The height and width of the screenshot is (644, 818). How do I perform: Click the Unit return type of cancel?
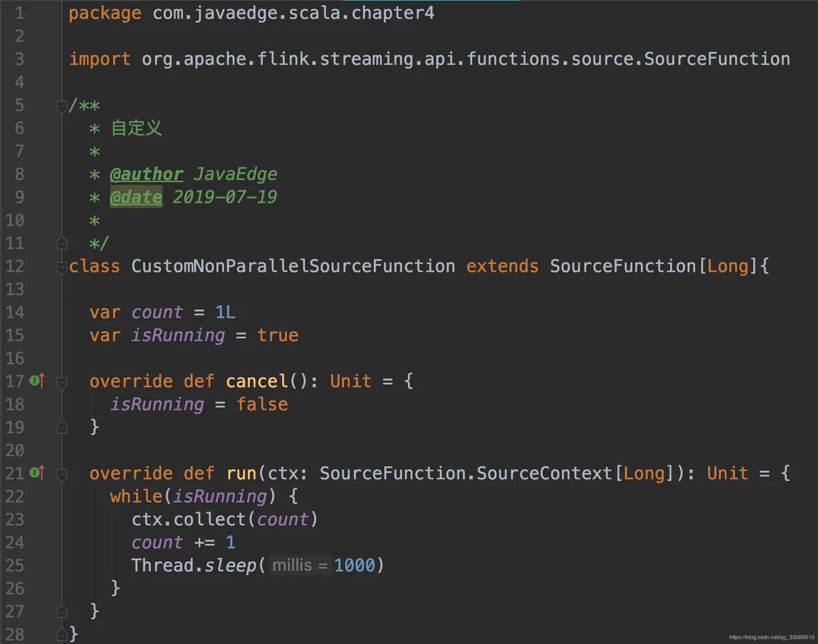[x=351, y=381]
